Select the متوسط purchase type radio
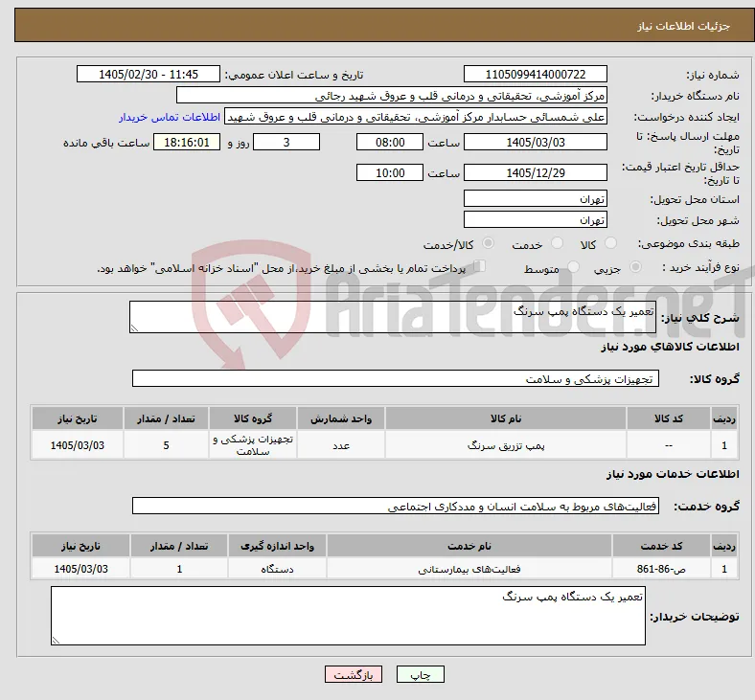Image resolution: width=755 pixels, height=700 pixels. coord(573,267)
